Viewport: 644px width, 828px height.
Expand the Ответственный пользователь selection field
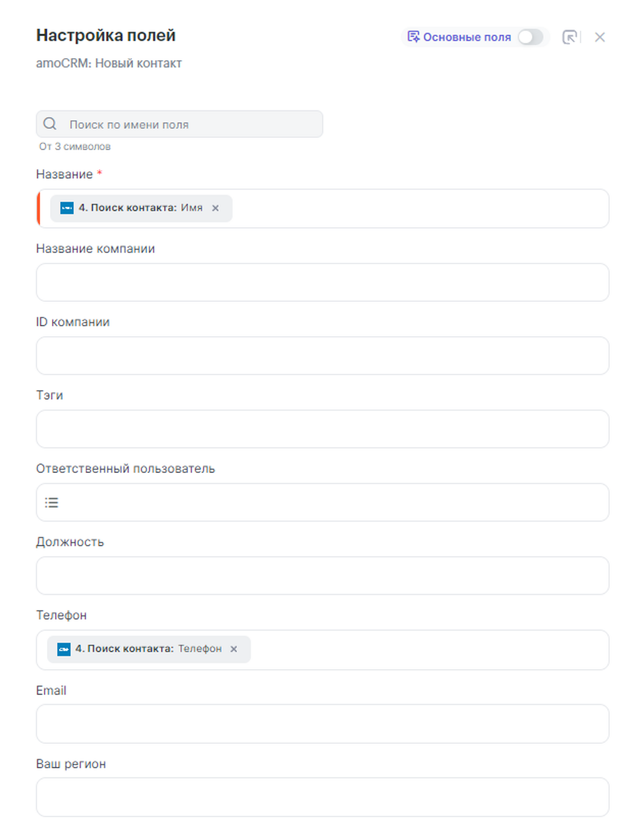tap(331, 502)
